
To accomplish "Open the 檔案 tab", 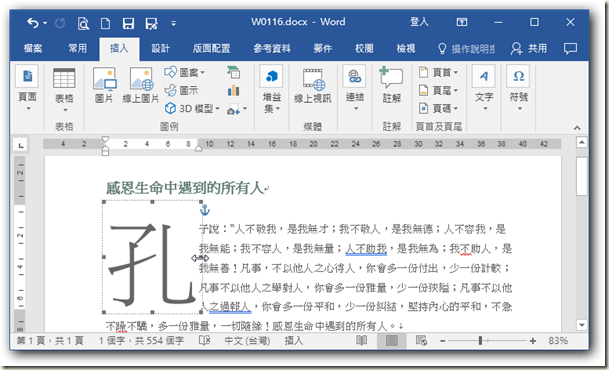I will pos(33,49).
